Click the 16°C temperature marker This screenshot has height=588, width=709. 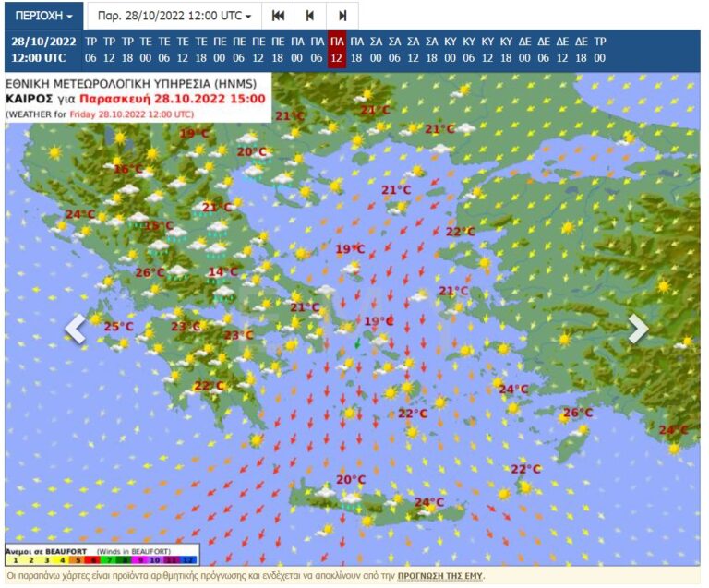(128, 169)
